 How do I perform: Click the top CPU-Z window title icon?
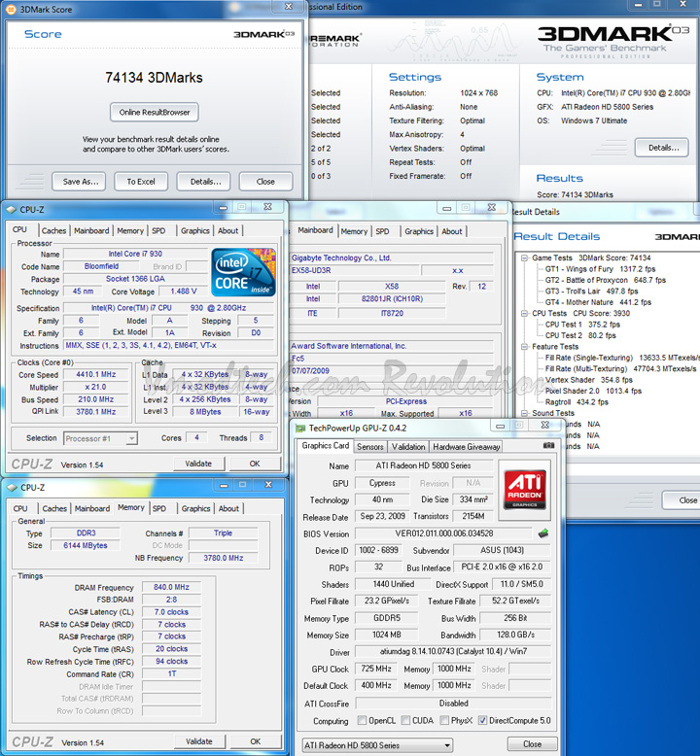click(x=11, y=210)
